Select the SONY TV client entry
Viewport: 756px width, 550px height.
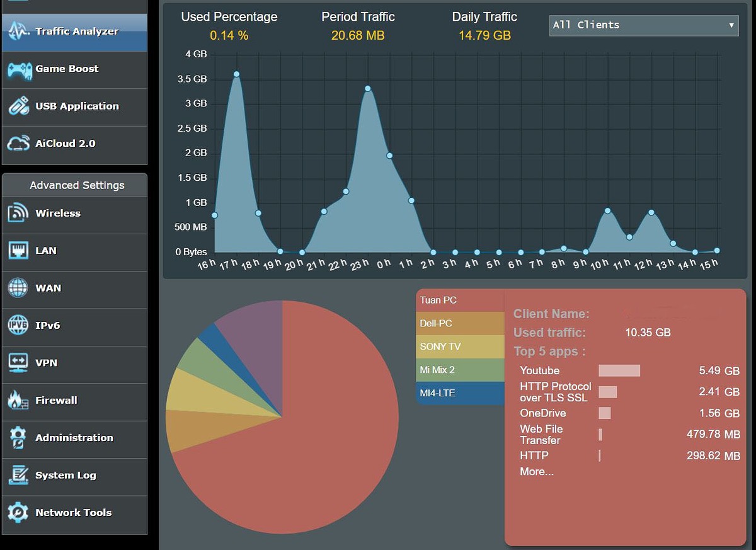coord(460,347)
